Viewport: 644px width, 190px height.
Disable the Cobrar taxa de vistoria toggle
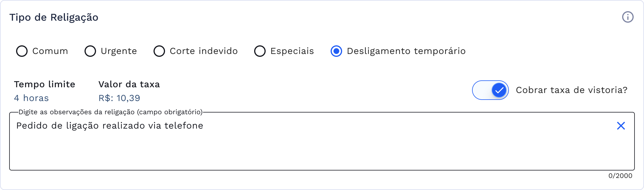tap(490, 90)
